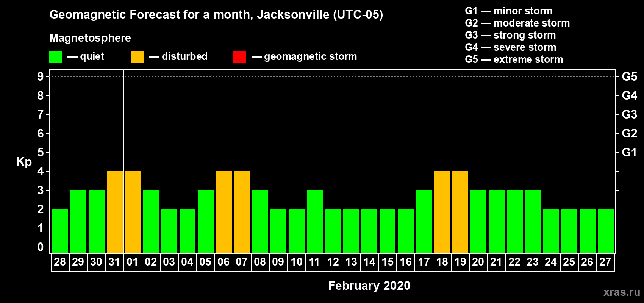
Task: Click the 'G1 — minor storm' legend line
Action: click(509, 11)
